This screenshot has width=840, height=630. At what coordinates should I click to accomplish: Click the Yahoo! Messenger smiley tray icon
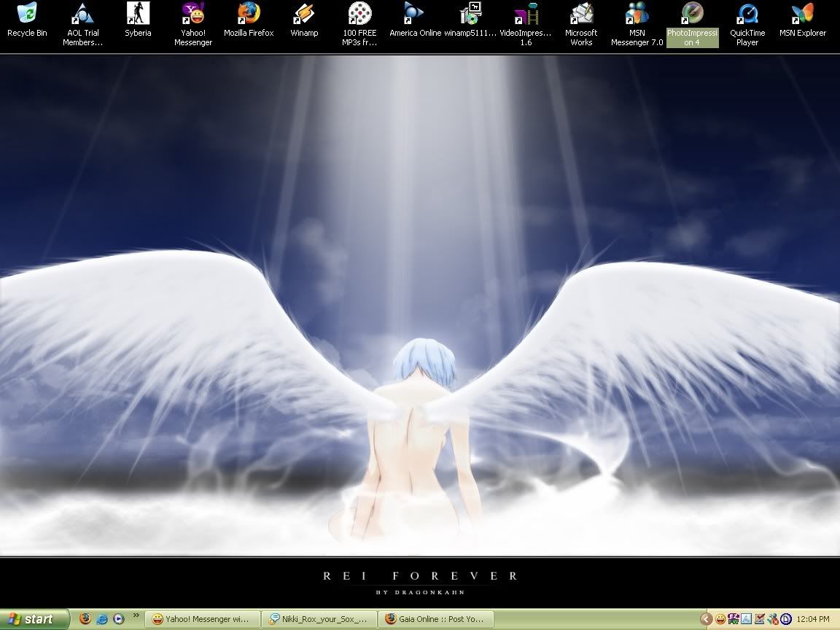720,620
